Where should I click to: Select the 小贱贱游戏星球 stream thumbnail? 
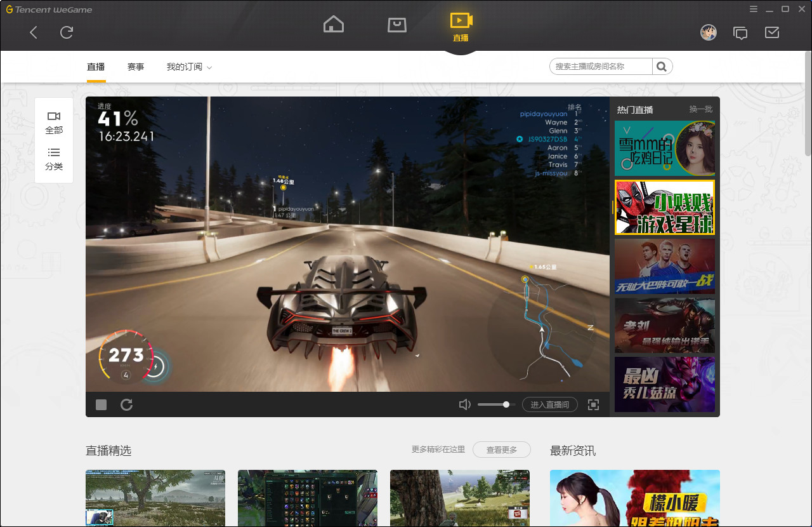pyautogui.click(x=665, y=207)
